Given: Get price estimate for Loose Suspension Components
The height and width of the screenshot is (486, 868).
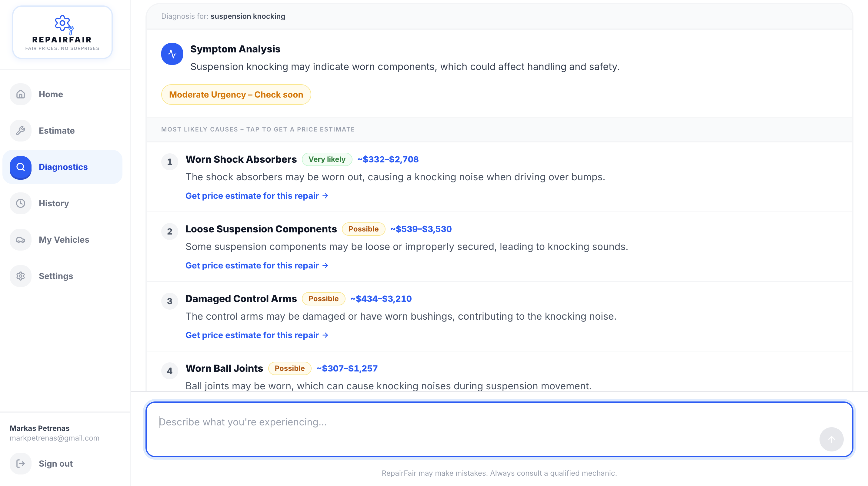Looking at the screenshot, I should click(257, 265).
